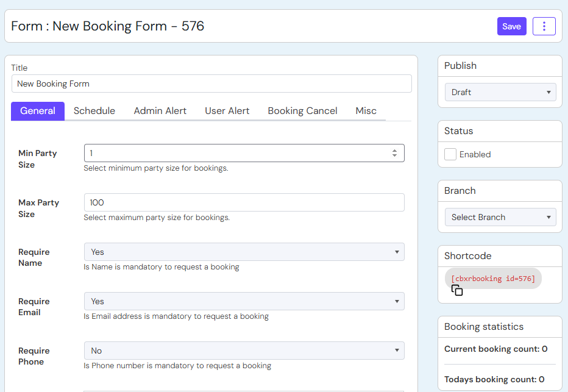Click the Min Party Size label
This screenshot has height=392, width=568.
point(38,159)
